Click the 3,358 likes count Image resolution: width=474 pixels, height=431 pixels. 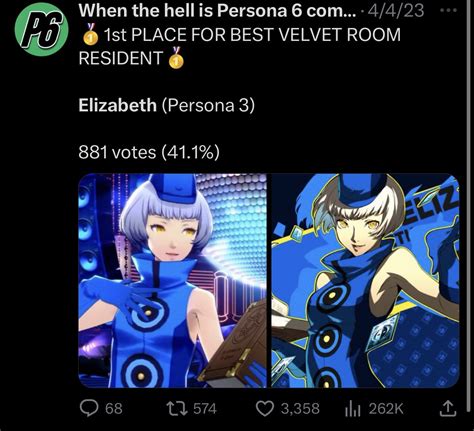coord(300,409)
